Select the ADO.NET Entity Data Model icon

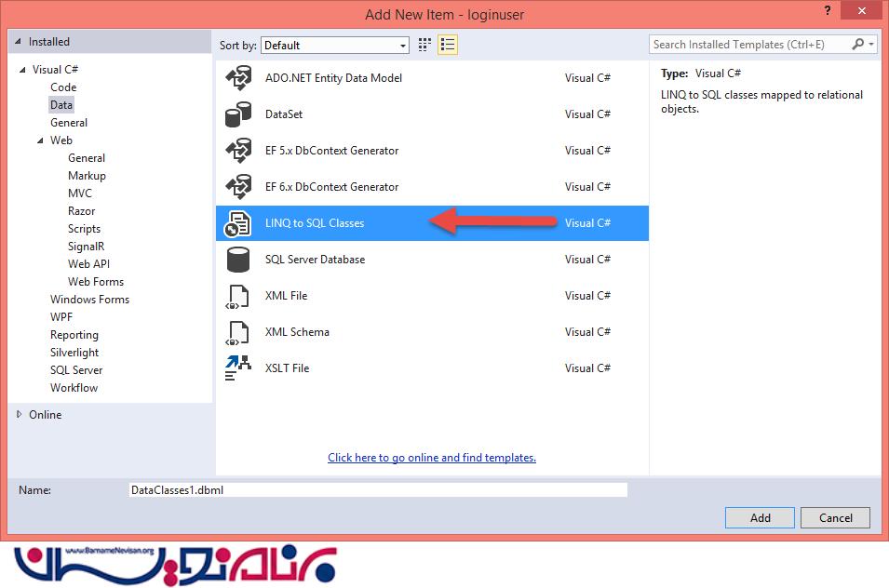238,78
